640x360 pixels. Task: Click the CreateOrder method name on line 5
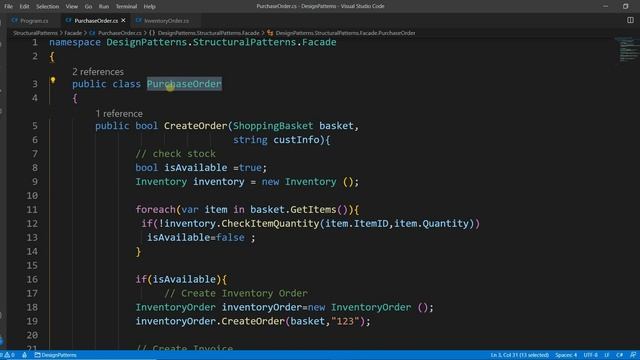[x=195, y=126]
